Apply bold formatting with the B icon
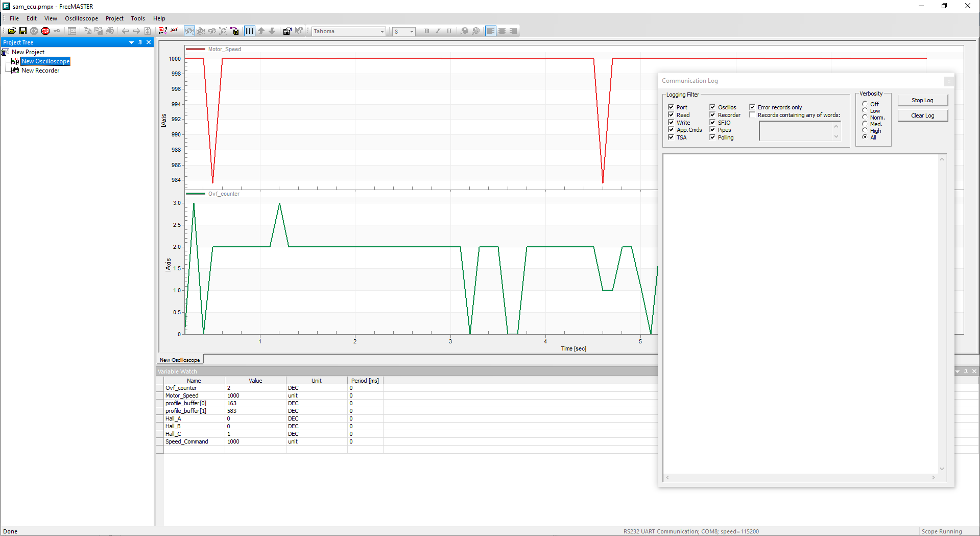Image resolution: width=980 pixels, height=536 pixels. (x=426, y=31)
